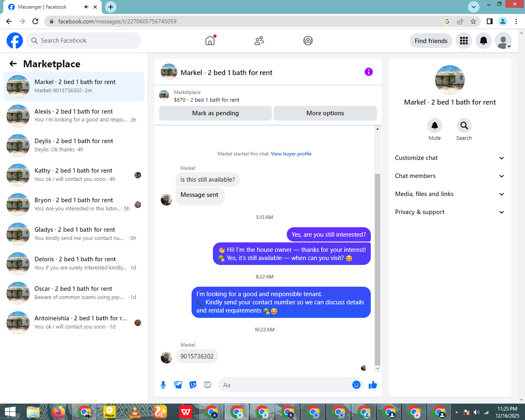Attach a photo with the image icon
This screenshot has width=525, height=420.
point(178,385)
